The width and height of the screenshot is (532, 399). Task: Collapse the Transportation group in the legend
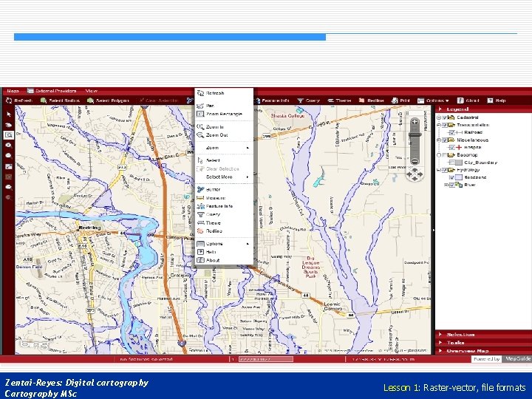(439, 125)
